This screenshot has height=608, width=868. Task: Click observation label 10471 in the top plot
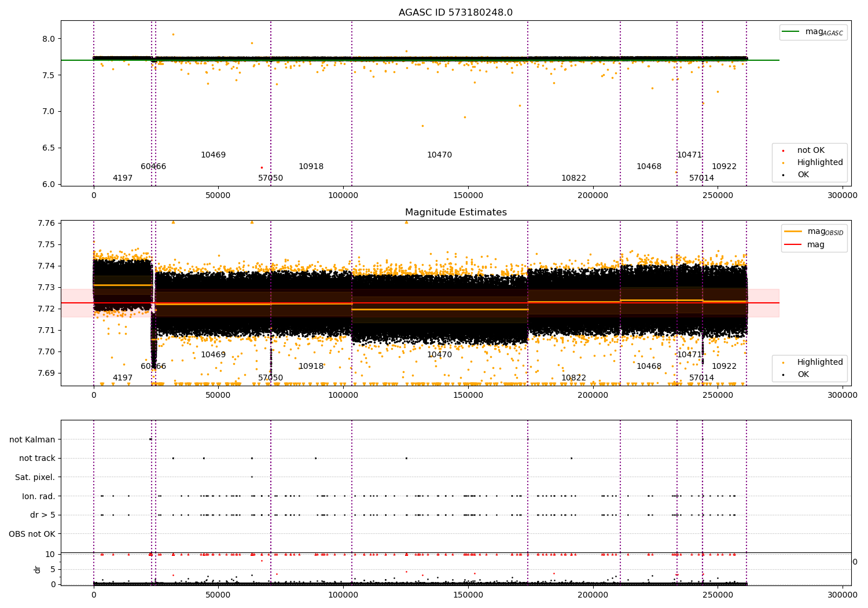(x=689, y=155)
